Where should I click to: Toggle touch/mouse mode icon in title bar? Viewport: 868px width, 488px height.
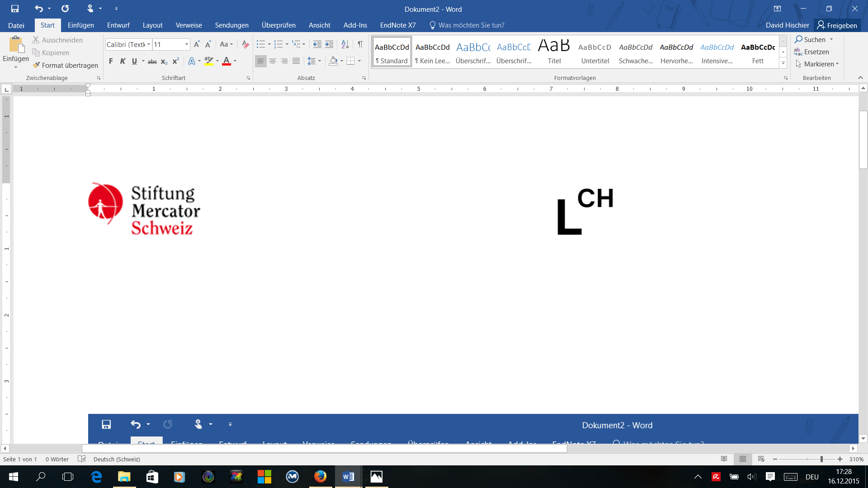pyautogui.click(x=90, y=9)
